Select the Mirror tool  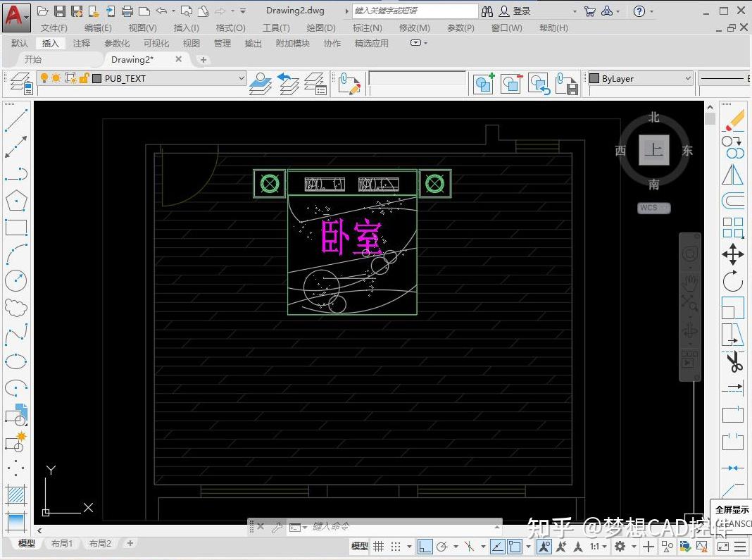(x=733, y=174)
